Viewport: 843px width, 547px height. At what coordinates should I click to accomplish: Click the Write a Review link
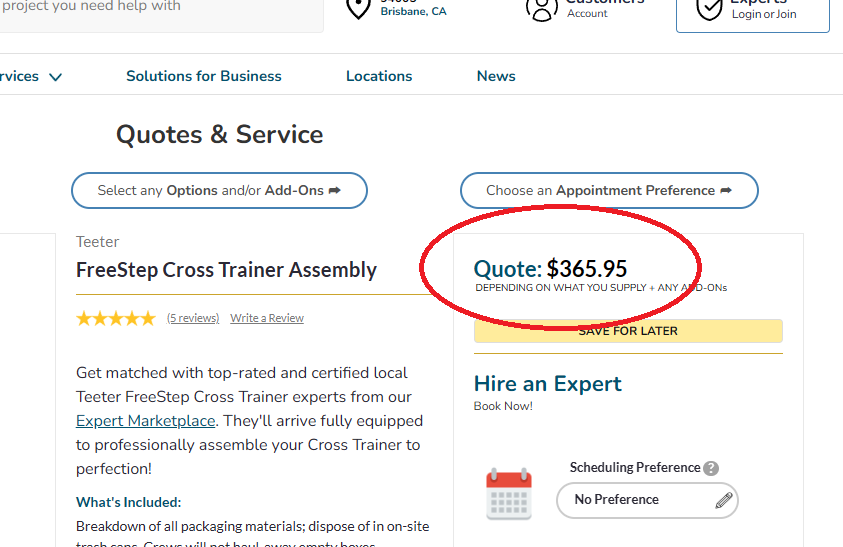tap(267, 318)
